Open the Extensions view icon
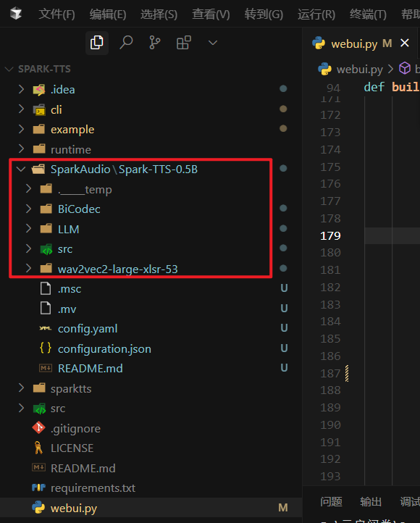The height and width of the screenshot is (523, 420). point(184,43)
